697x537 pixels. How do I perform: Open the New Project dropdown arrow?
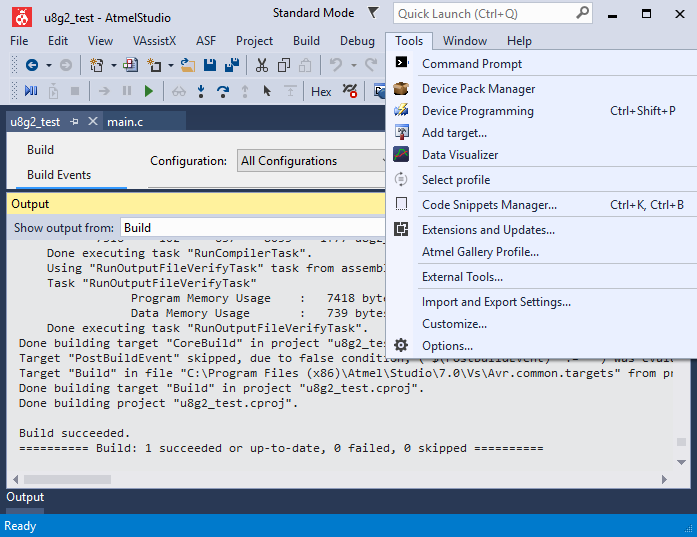click(113, 65)
